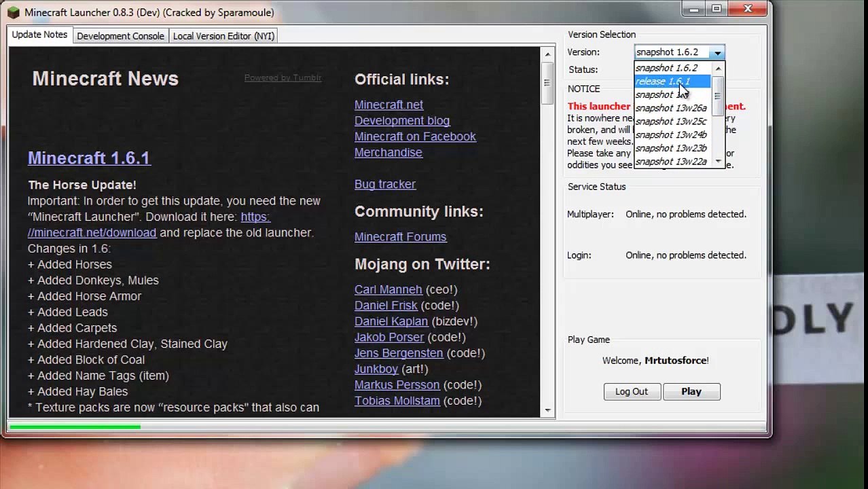This screenshot has width=868, height=489.
Task: Click the '+ Added Hay Bales' line
Action: pyautogui.click(x=78, y=391)
